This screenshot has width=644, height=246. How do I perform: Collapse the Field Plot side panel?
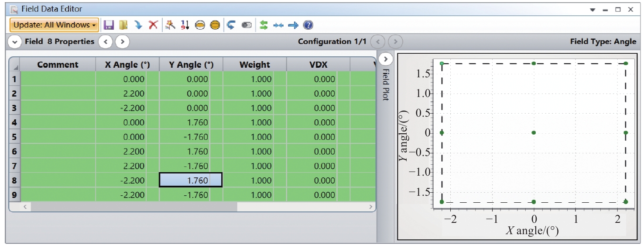[x=386, y=59]
